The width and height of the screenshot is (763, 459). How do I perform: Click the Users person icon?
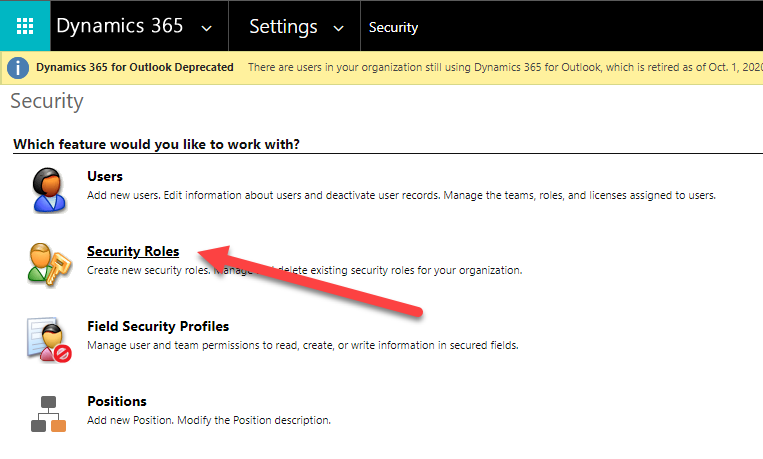(x=47, y=188)
